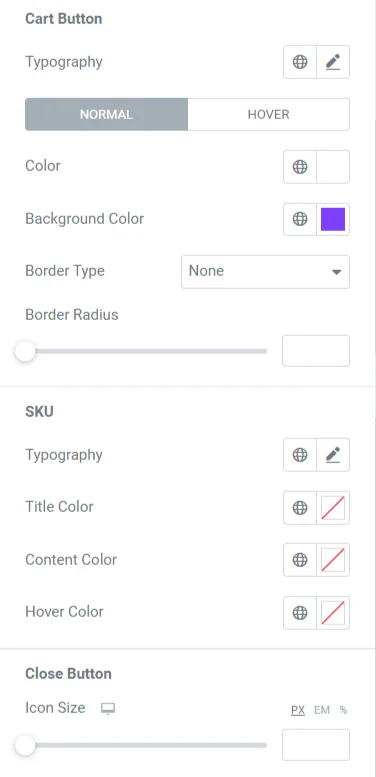Select the NORMAL state tab
This screenshot has width=376, height=777.
click(107, 114)
